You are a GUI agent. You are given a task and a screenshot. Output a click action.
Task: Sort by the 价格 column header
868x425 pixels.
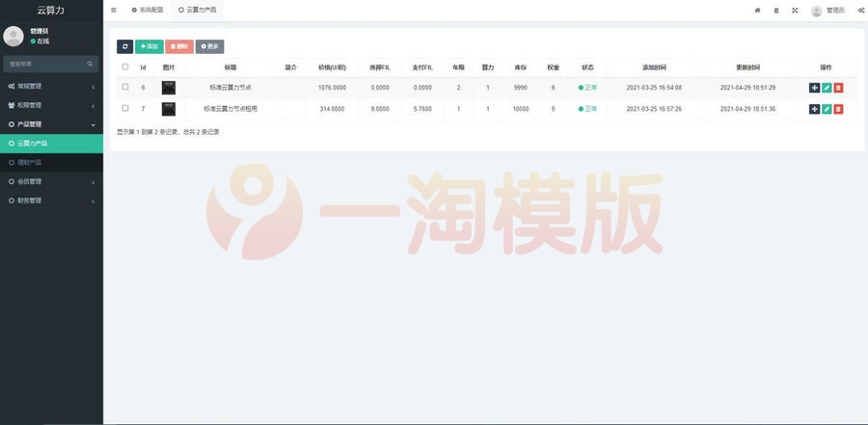(332, 67)
